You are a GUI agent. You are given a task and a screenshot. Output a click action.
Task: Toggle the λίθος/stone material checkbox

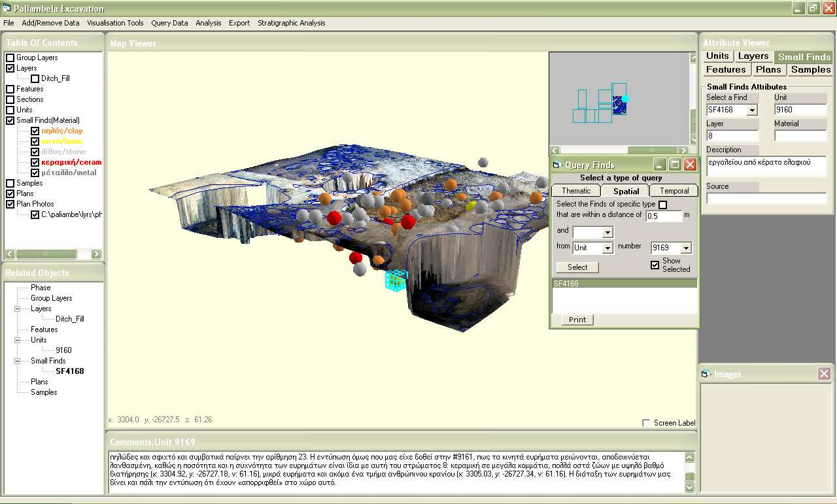pyautogui.click(x=35, y=152)
